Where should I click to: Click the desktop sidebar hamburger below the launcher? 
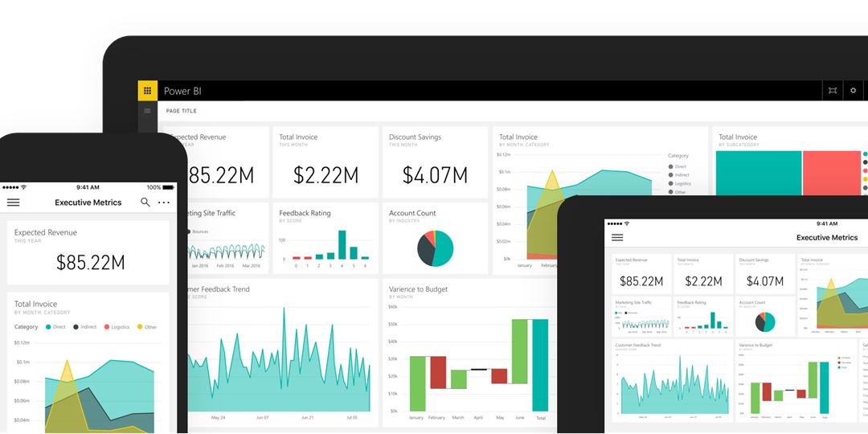(x=147, y=111)
